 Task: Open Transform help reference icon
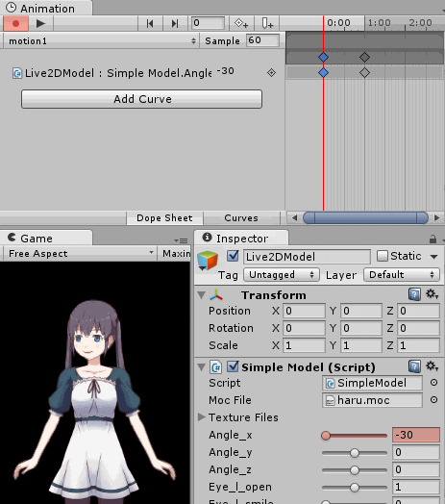pos(415,294)
